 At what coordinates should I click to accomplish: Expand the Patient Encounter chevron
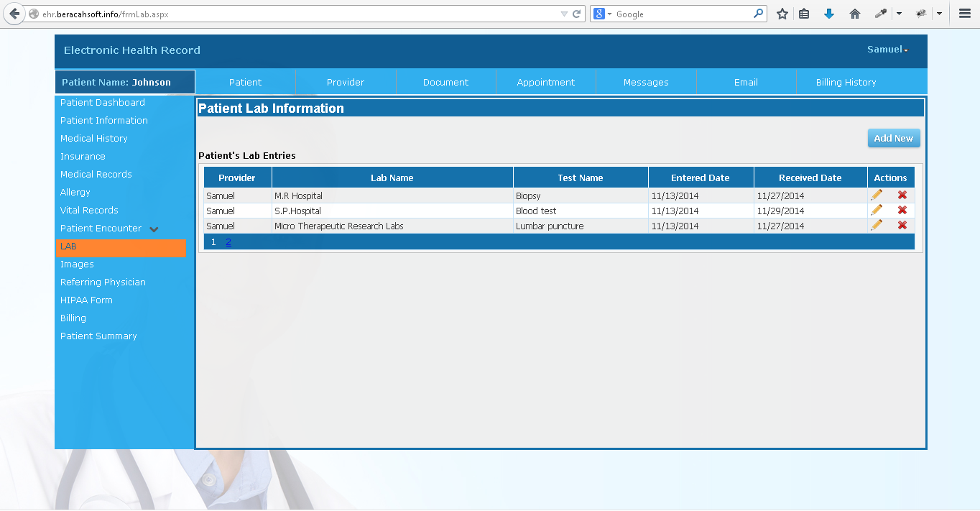[x=154, y=229]
